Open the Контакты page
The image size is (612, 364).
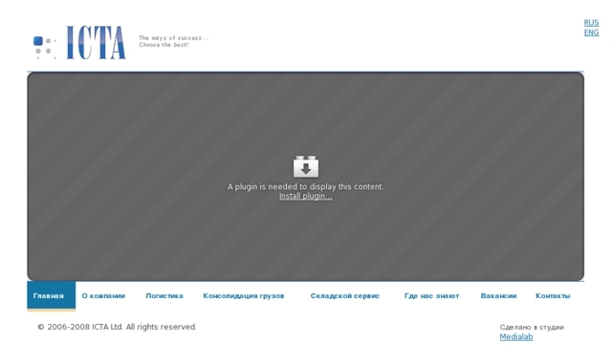click(553, 296)
